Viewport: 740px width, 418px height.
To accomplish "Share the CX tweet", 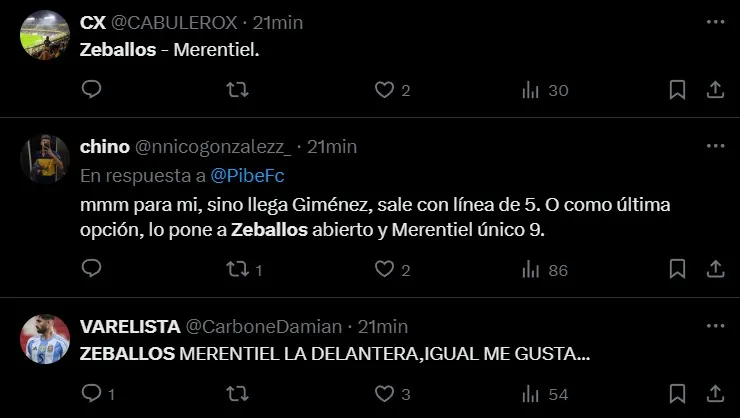I will coord(715,90).
